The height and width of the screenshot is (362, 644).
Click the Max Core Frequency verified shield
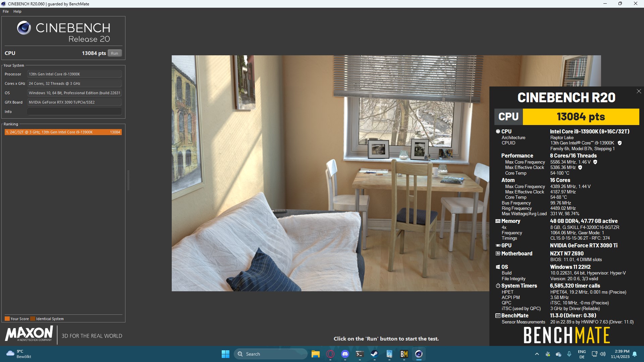click(x=595, y=162)
